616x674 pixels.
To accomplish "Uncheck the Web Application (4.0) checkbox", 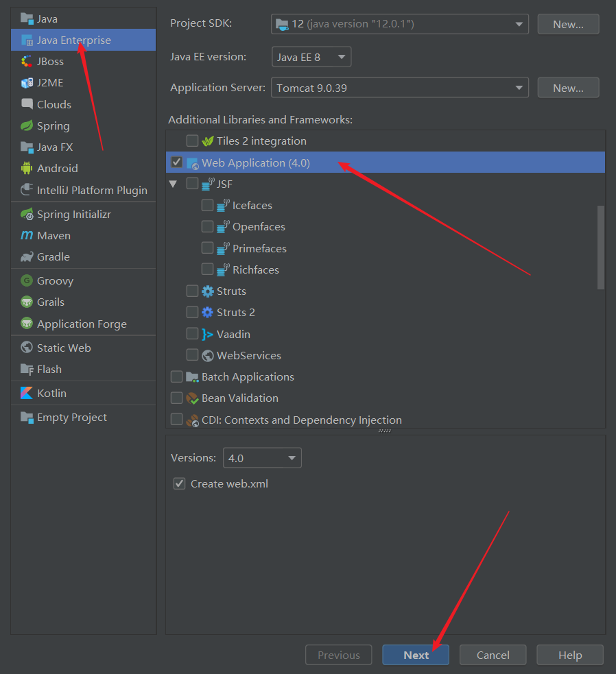I will point(176,162).
